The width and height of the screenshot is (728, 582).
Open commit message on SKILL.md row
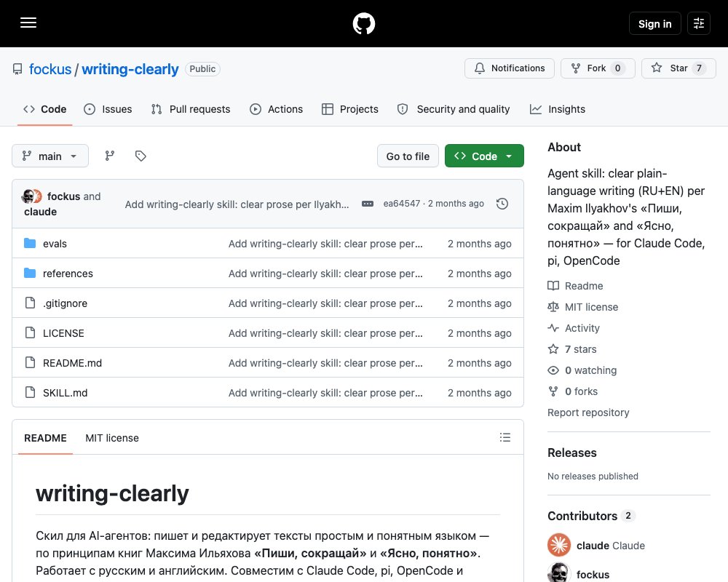[325, 393]
